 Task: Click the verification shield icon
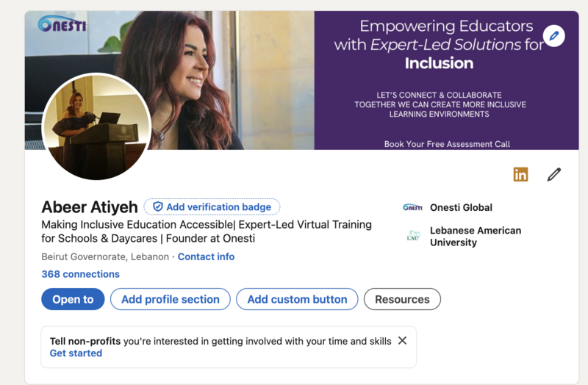coord(158,206)
